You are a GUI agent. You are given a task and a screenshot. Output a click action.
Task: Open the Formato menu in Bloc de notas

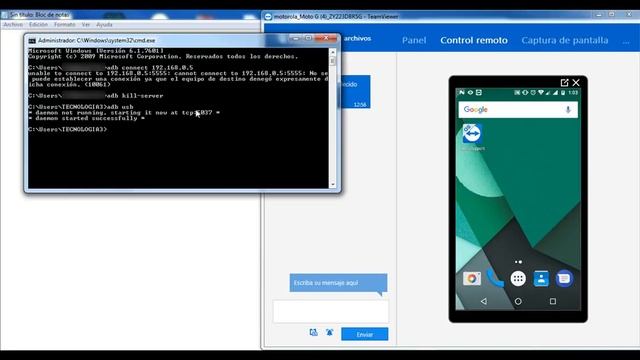click(x=64, y=24)
